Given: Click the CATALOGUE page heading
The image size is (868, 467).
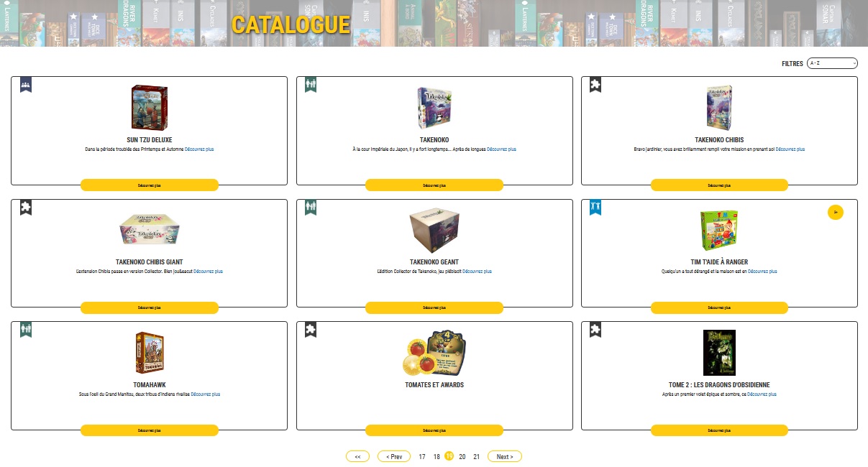Looking at the screenshot, I should click(x=291, y=24).
